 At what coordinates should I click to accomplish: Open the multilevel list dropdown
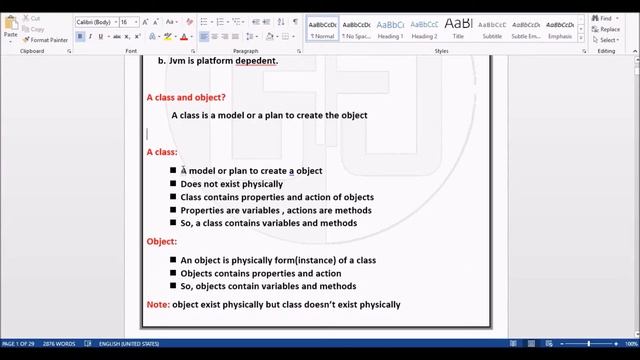point(243,22)
